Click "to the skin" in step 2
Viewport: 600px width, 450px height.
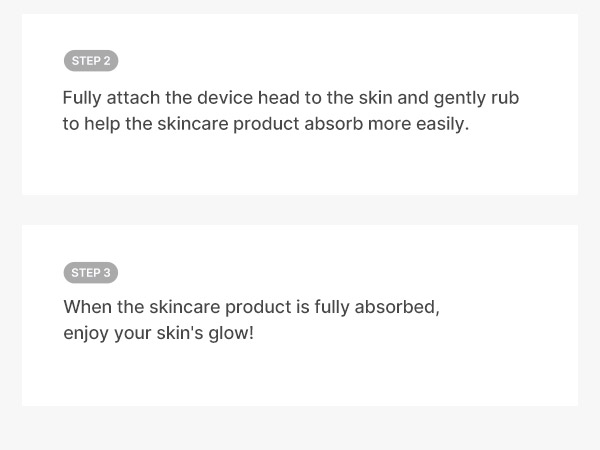(x=352, y=98)
